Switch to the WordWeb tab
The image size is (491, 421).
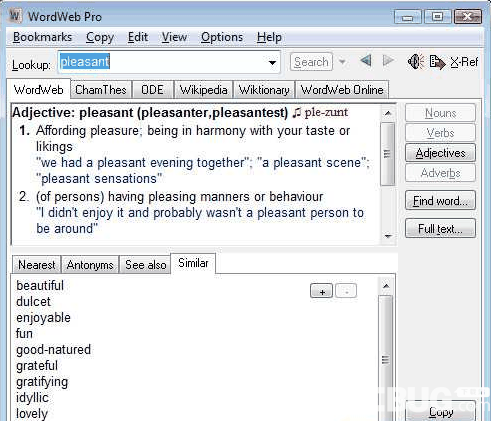pos(39,90)
